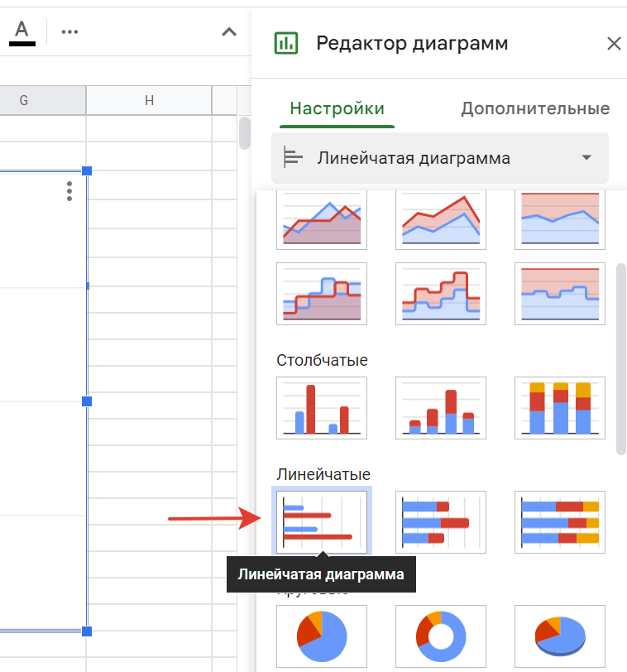Pick the 100% stacked bar chart thumbnail
Image resolution: width=627 pixels, height=672 pixels.
(560, 521)
